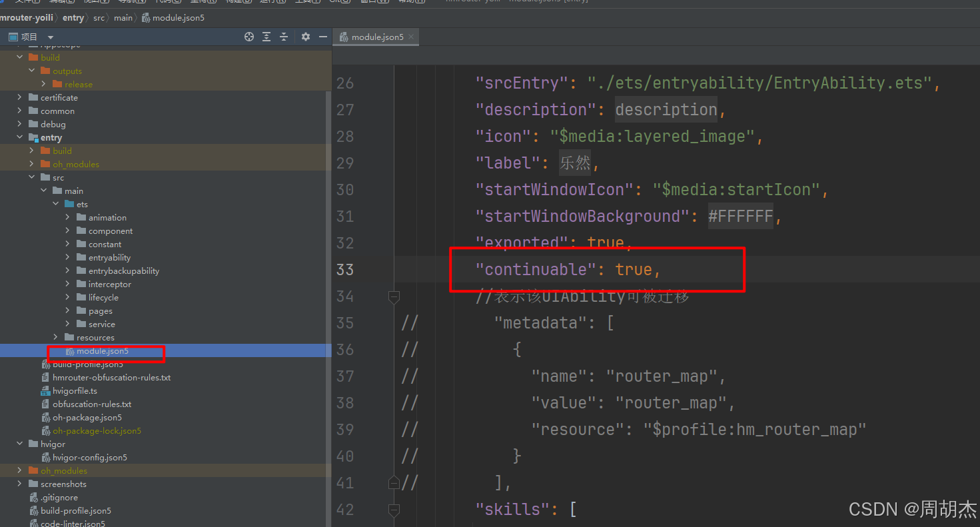This screenshot has height=527, width=980.
Task: Click the hvigor-config.json5 file icon
Action: 46,457
